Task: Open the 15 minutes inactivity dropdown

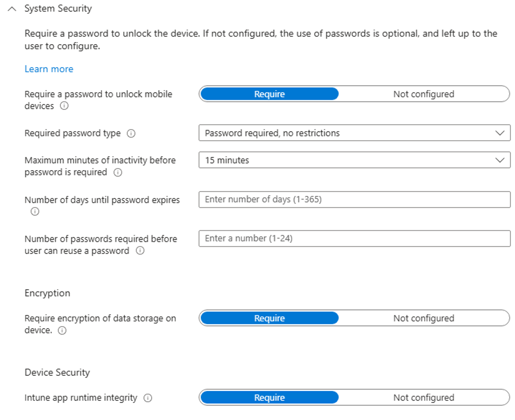Action: point(354,160)
